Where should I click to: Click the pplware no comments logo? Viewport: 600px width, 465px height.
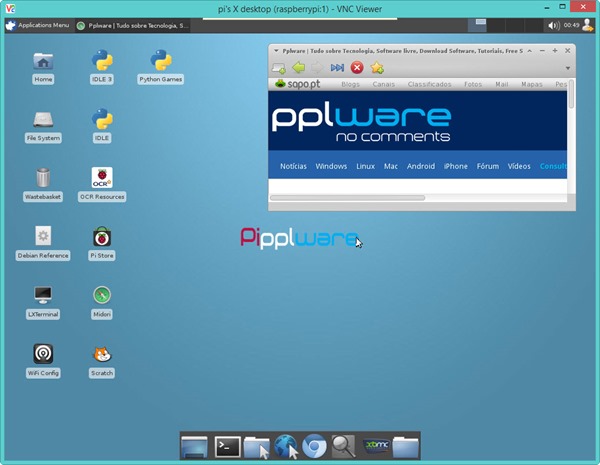pyautogui.click(x=361, y=124)
